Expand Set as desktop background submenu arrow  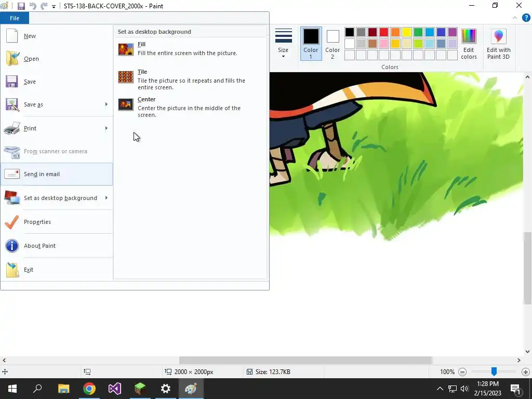(106, 197)
